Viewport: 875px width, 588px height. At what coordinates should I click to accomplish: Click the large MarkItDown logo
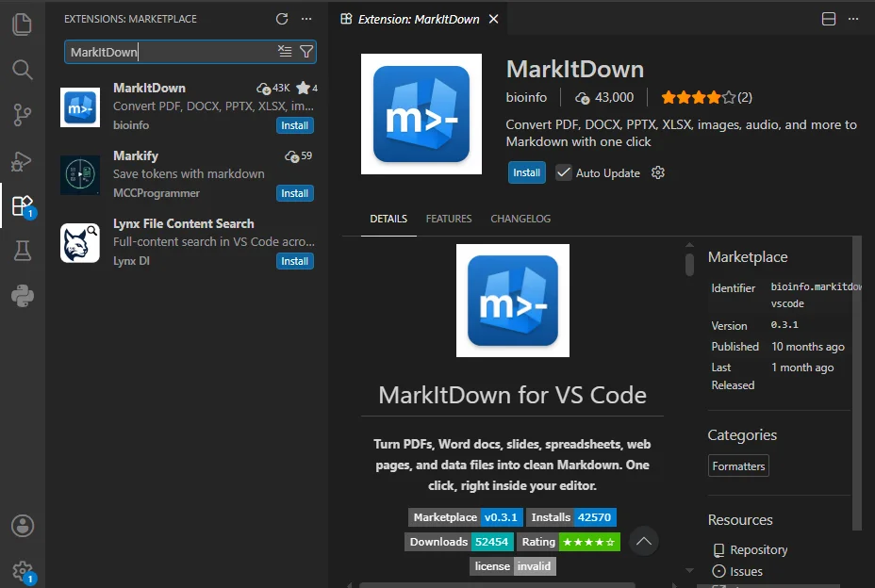point(421,114)
